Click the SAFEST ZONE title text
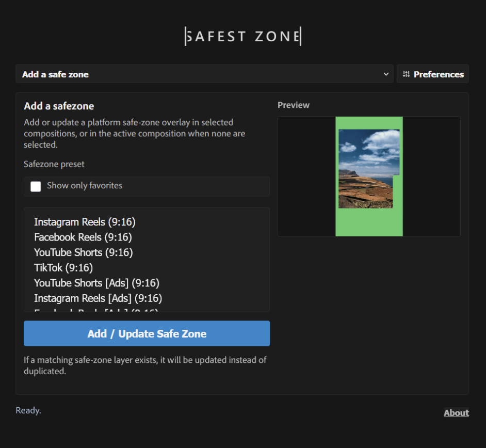The height and width of the screenshot is (448, 486). click(x=243, y=36)
